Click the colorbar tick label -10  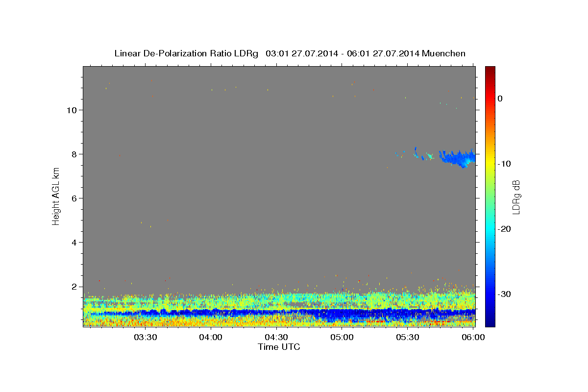tap(505, 164)
